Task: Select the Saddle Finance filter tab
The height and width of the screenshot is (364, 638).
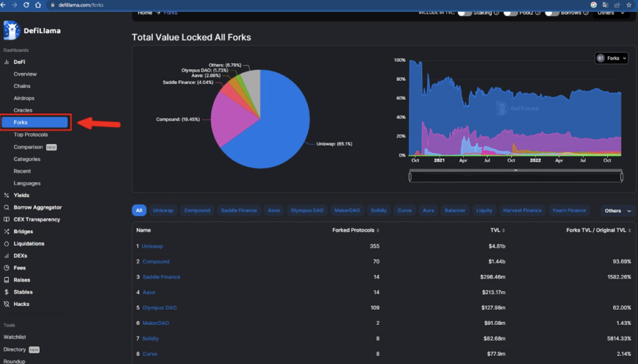Action: (x=239, y=210)
